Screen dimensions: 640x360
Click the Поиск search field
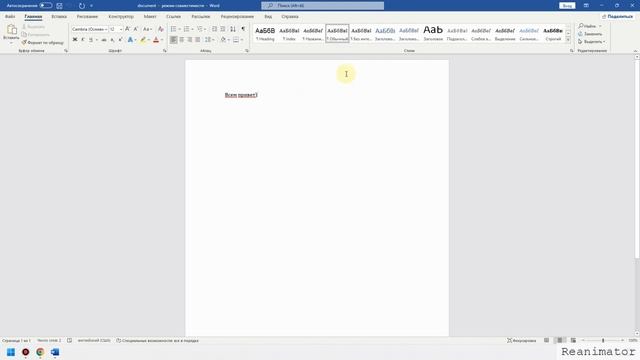click(322, 6)
